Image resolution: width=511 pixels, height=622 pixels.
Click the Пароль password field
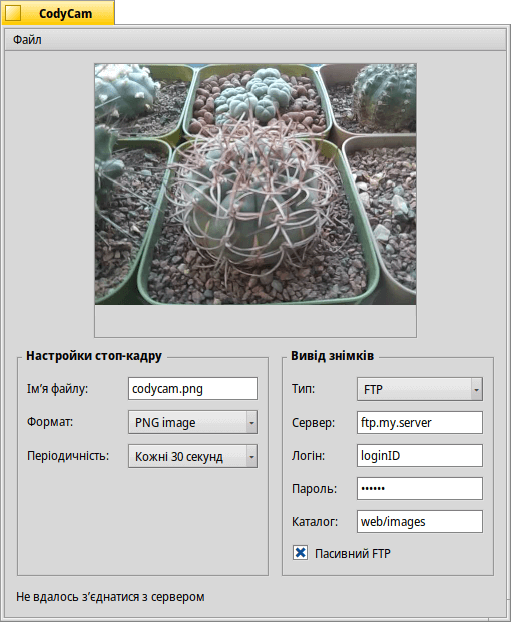click(420, 488)
